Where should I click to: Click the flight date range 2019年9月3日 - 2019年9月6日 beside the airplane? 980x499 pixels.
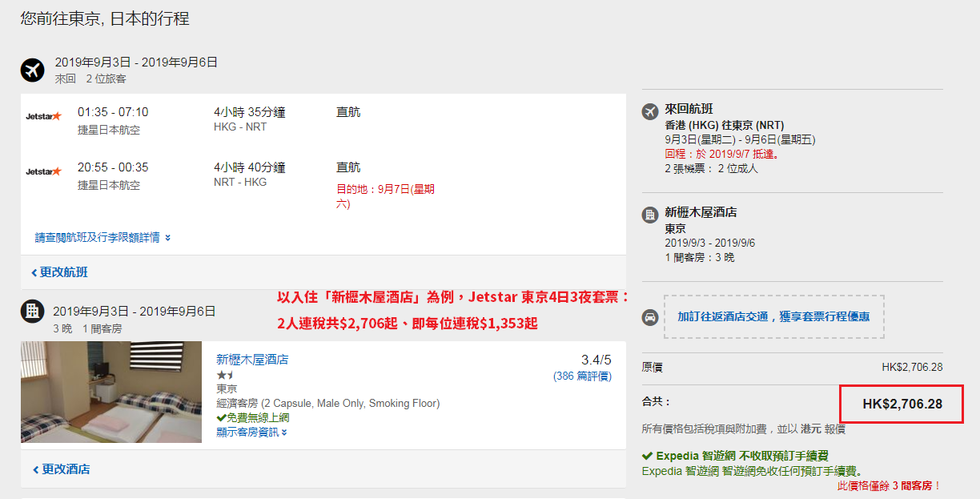click(136, 62)
